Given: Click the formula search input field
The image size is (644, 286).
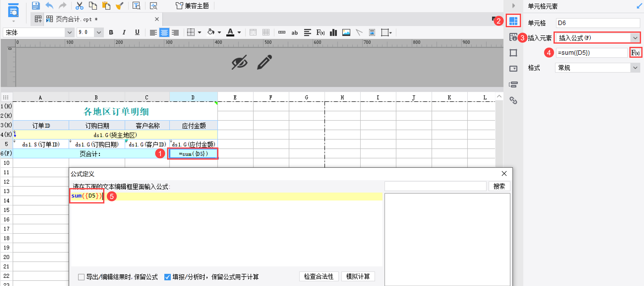Looking at the screenshot, I should click(435, 186).
